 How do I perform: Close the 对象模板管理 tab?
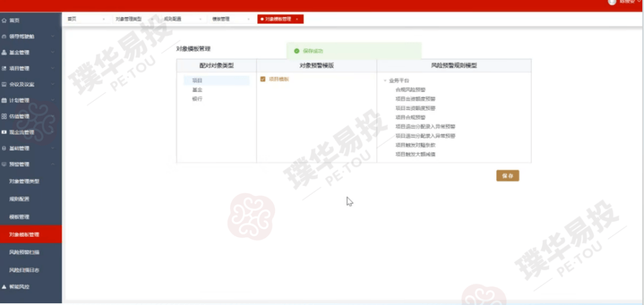pyautogui.click(x=297, y=19)
